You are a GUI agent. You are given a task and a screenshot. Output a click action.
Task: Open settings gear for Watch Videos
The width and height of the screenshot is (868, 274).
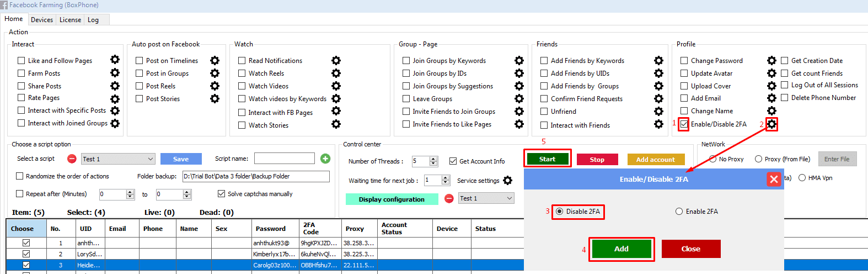click(x=336, y=86)
